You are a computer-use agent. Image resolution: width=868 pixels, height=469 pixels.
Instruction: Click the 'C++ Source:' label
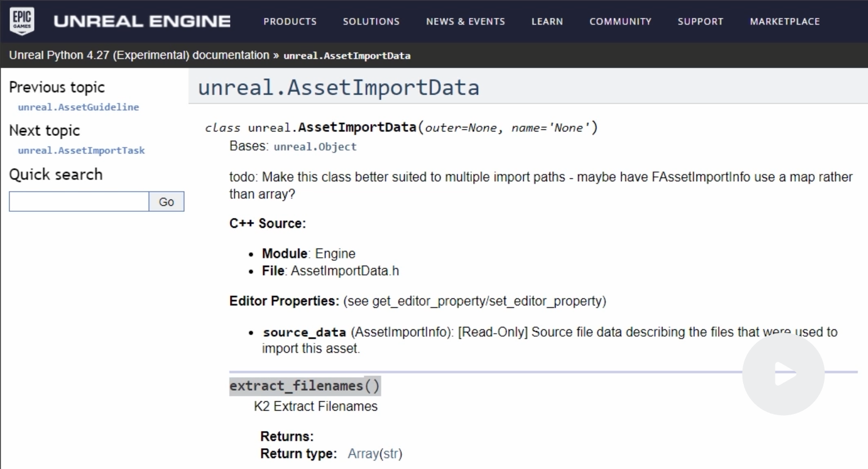coord(268,223)
